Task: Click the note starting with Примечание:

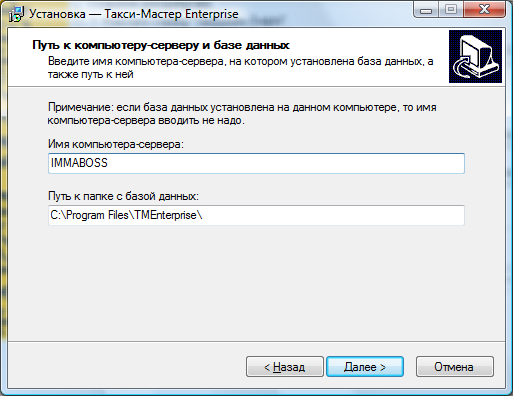Action: pos(242,114)
